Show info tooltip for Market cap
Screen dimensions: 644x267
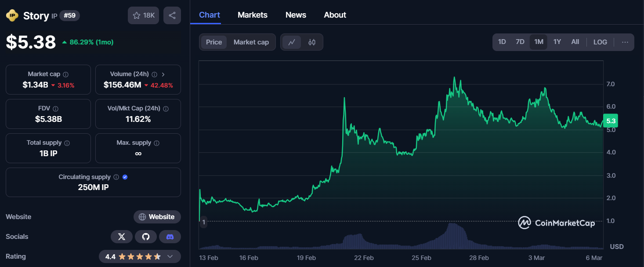click(x=66, y=74)
